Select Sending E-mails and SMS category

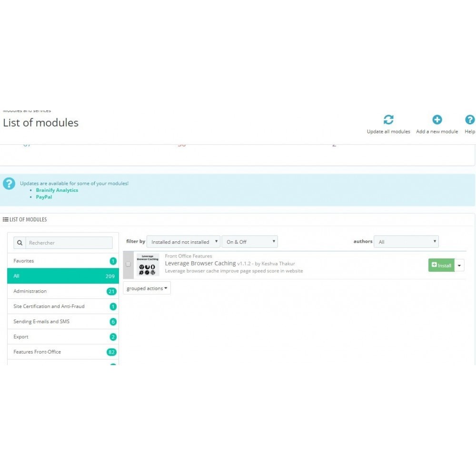point(63,321)
